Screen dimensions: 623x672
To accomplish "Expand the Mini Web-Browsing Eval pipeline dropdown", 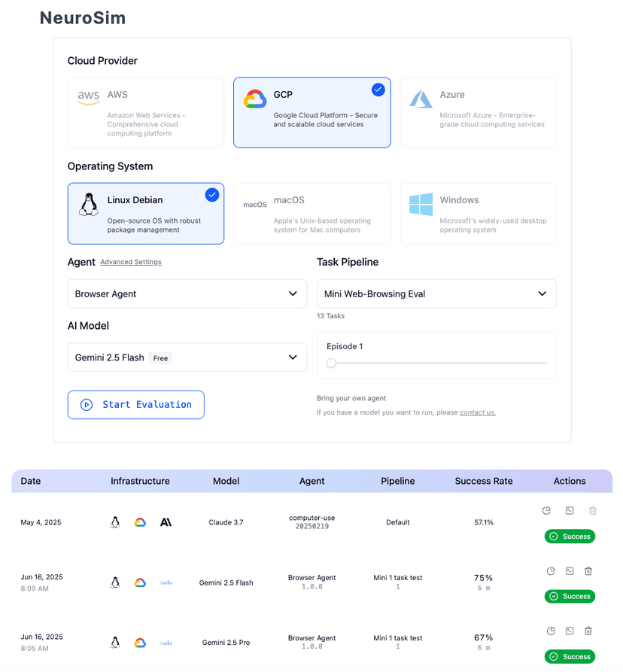I will pos(436,293).
